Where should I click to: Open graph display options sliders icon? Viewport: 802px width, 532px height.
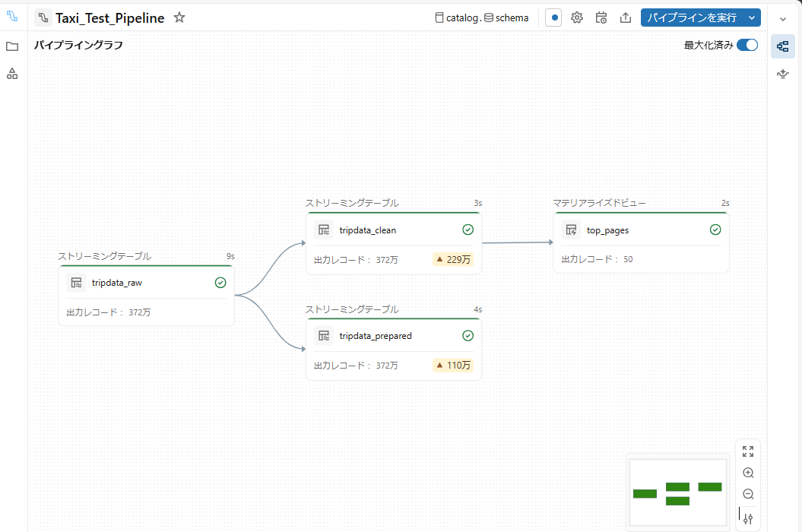pyautogui.click(x=748, y=518)
